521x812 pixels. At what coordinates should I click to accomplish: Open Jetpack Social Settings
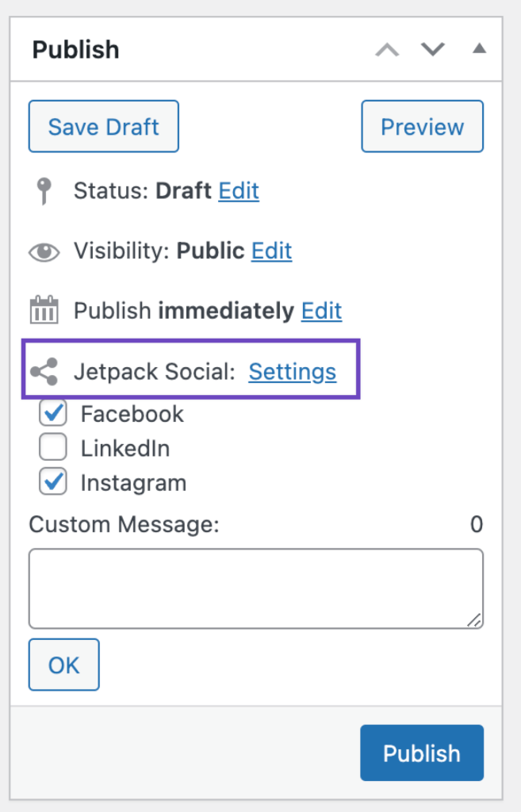(292, 371)
